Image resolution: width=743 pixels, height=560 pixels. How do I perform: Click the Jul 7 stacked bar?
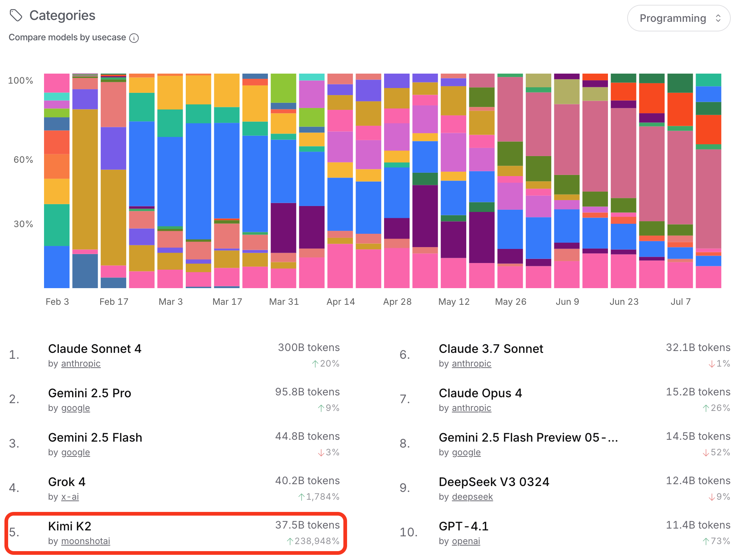pos(680,181)
